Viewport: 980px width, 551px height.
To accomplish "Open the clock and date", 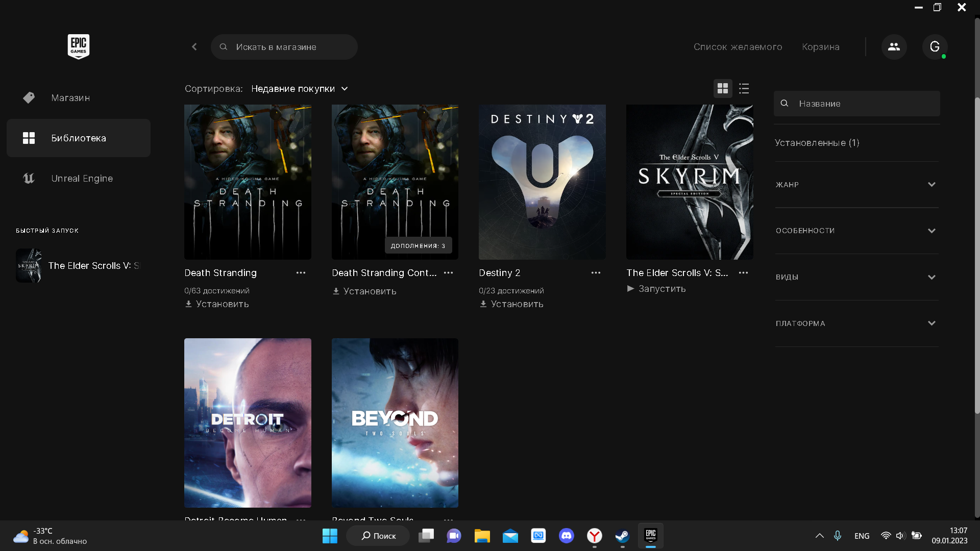I will tap(949, 536).
